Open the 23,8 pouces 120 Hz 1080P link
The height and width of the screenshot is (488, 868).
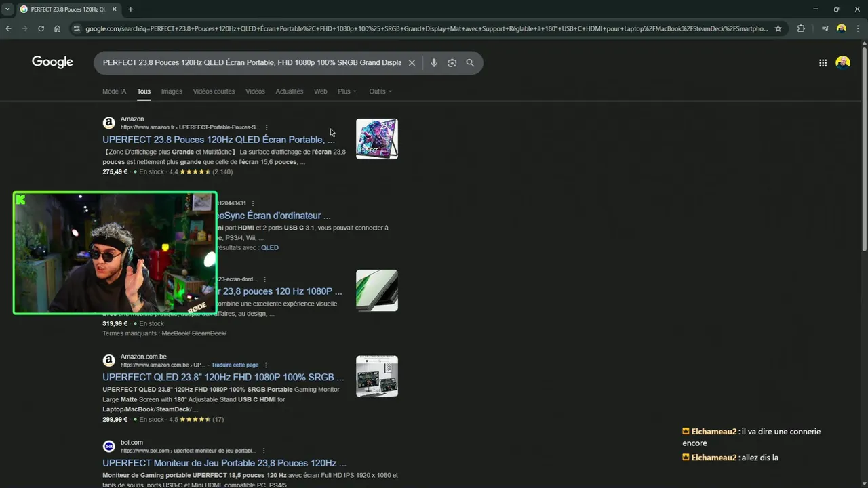point(279,291)
